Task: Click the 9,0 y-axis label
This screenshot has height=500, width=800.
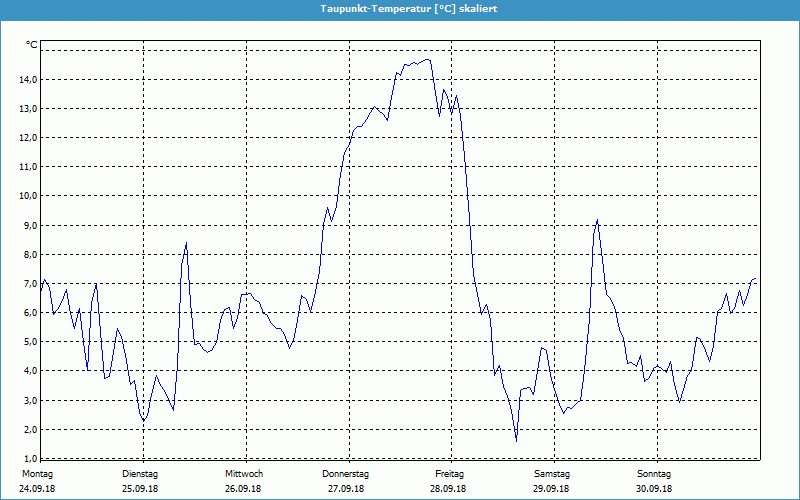Action: [x=30, y=226]
